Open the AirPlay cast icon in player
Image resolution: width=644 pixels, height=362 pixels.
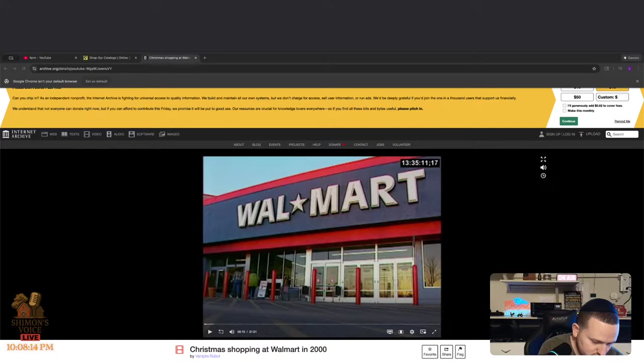pos(390,332)
